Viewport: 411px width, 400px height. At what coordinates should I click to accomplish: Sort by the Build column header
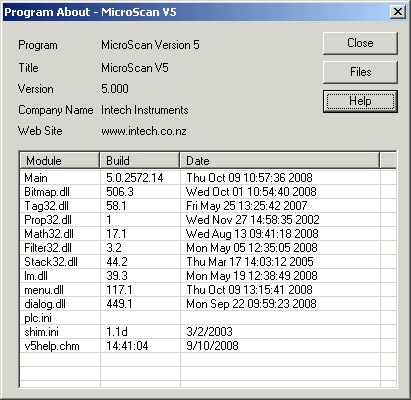140,161
